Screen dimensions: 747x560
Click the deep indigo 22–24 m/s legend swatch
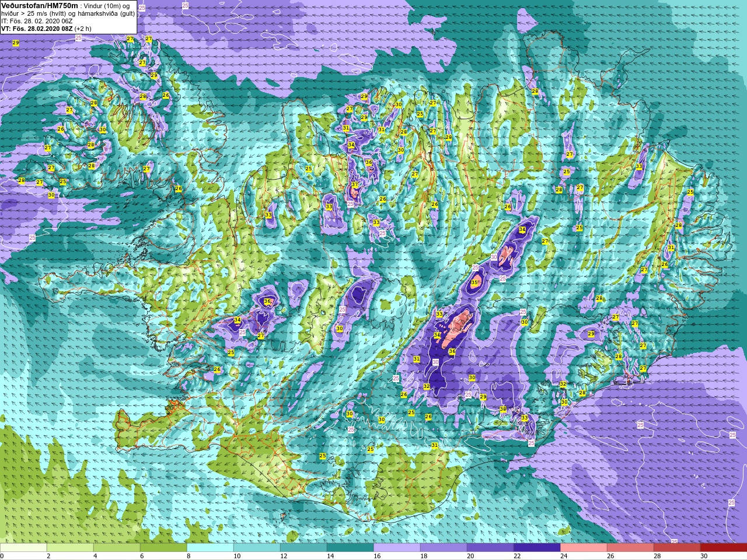(x=537, y=547)
